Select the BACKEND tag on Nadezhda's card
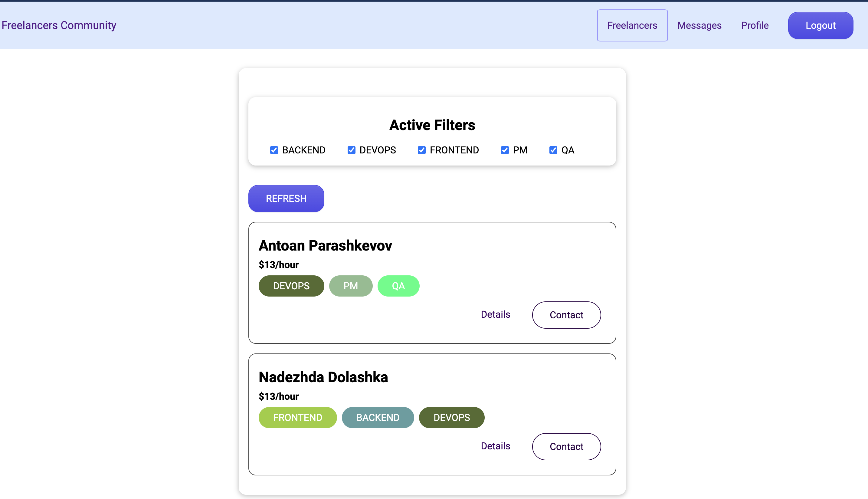The width and height of the screenshot is (868, 499). click(378, 417)
